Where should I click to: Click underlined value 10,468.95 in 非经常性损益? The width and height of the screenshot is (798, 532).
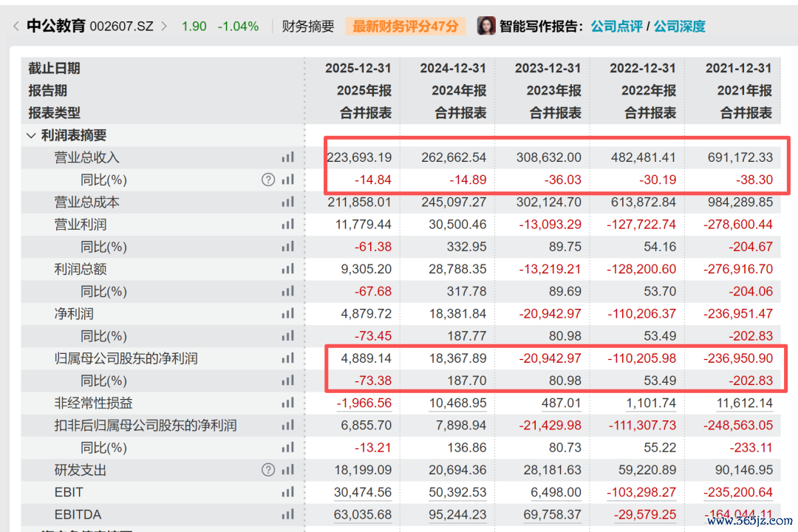pyautogui.click(x=457, y=403)
